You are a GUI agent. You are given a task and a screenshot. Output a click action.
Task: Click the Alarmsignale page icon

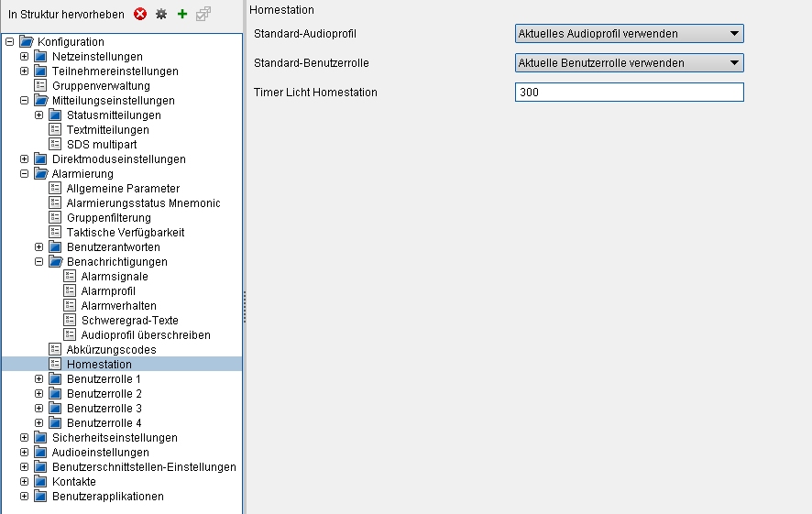(x=70, y=277)
